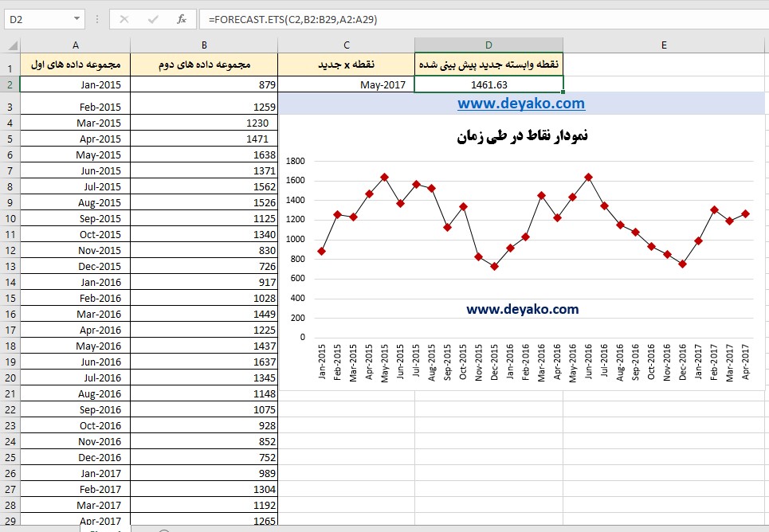769x532 pixels.
Task: Click the Insert Function fx icon
Action: point(182,19)
